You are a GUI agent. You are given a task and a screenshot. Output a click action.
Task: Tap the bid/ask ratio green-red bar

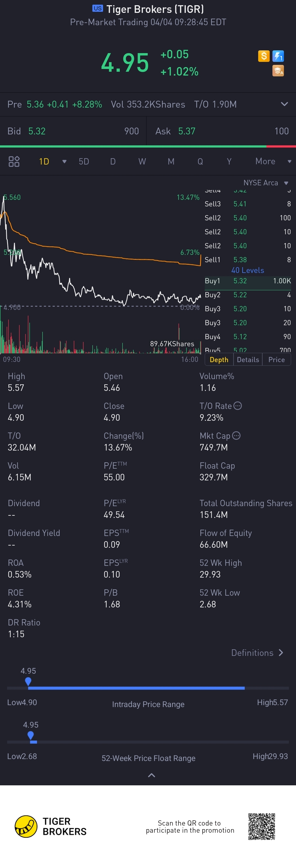pyautogui.click(x=148, y=146)
